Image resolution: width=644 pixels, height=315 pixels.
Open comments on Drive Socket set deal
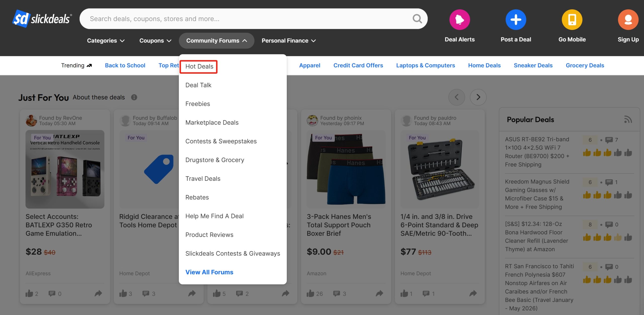point(426,293)
